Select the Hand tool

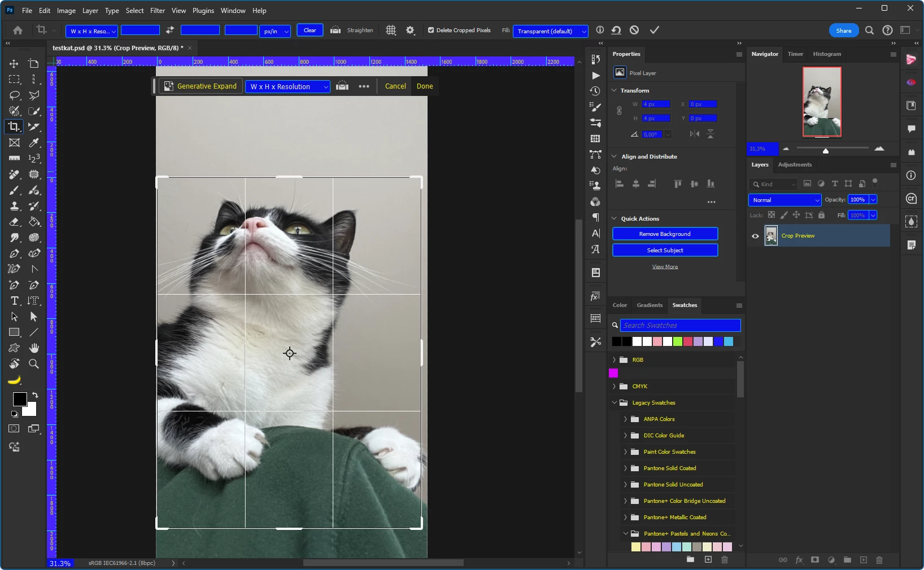coord(34,348)
